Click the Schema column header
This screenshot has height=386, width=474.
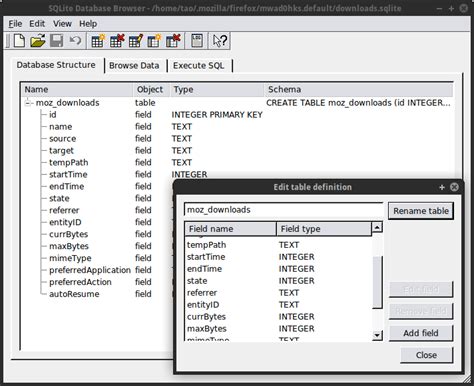(359, 90)
